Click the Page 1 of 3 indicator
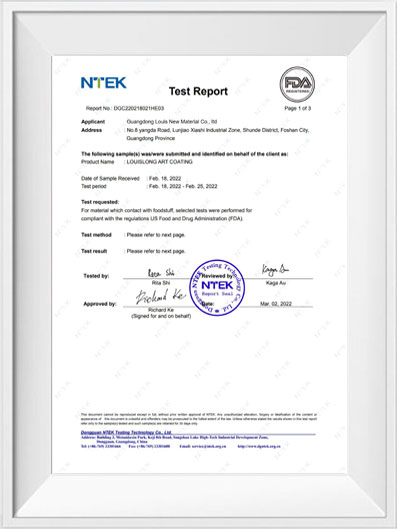The height and width of the screenshot is (529, 397). [297, 108]
